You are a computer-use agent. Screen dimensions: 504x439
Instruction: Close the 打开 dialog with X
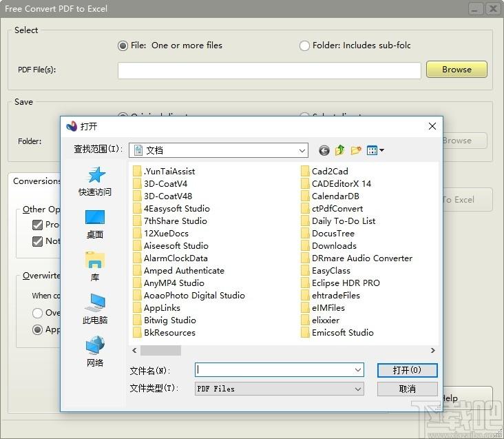(x=432, y=126)
